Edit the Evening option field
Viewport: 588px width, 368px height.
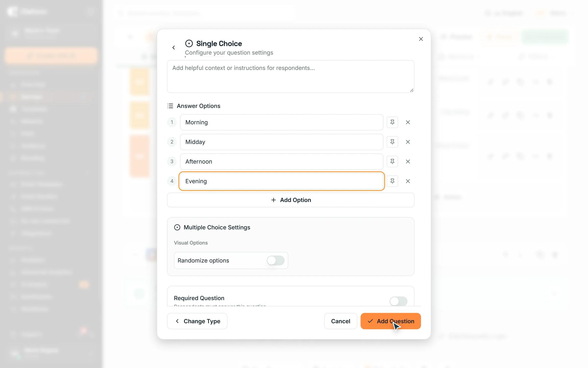point(282,181)
